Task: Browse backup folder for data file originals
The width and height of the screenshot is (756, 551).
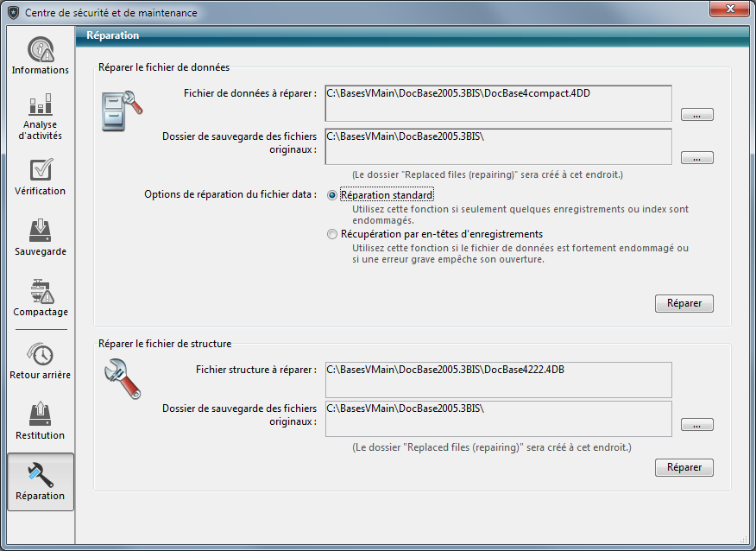Action: (x=696, y=158)
